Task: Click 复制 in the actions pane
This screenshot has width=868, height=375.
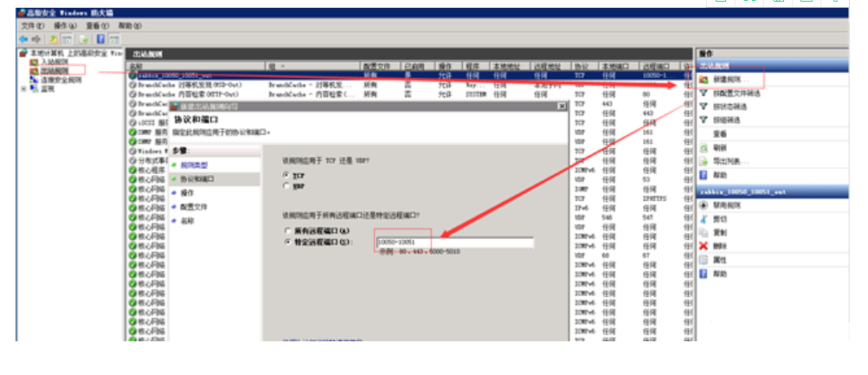Action: 720,233
